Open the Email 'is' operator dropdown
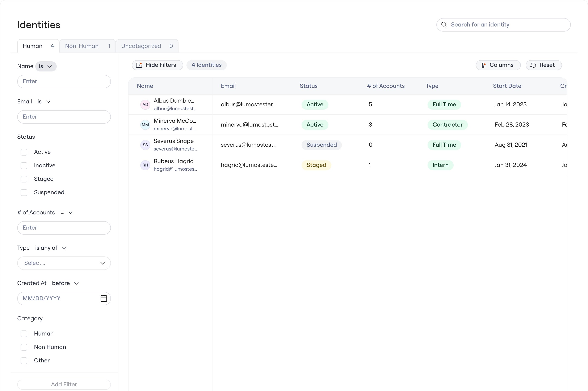The height and width of the screenshot is (391, 588). tap(44, 102)
